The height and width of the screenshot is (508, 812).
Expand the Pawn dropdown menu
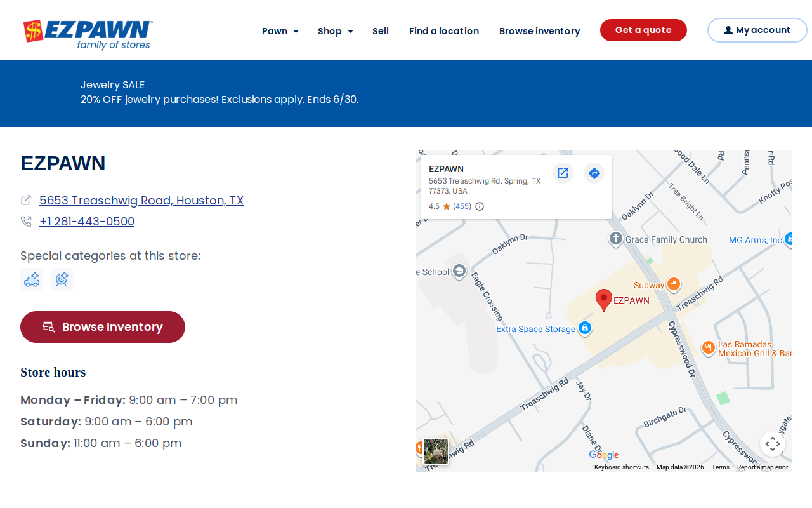pos(280,31)
